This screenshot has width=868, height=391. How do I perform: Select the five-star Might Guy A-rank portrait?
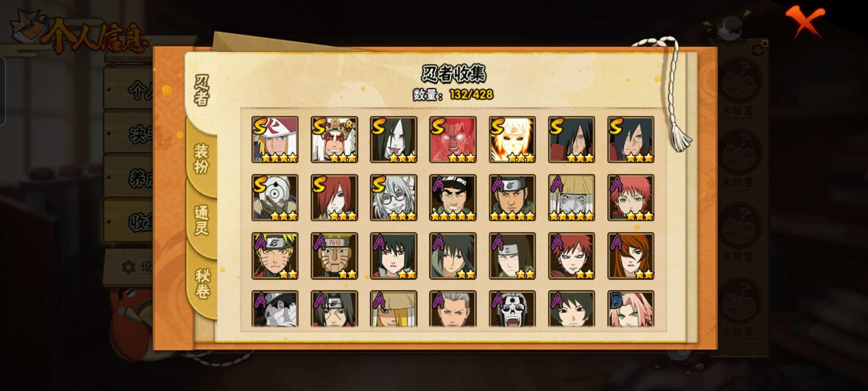(x=453, y=198)
